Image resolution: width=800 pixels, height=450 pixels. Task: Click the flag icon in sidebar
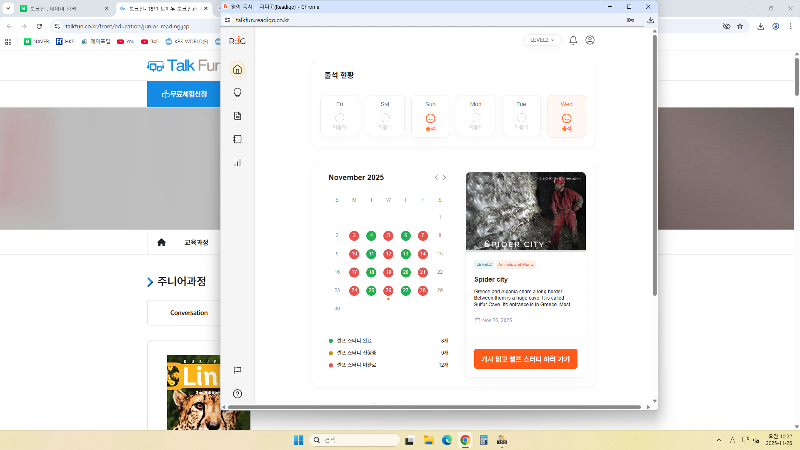click(237, 370)
